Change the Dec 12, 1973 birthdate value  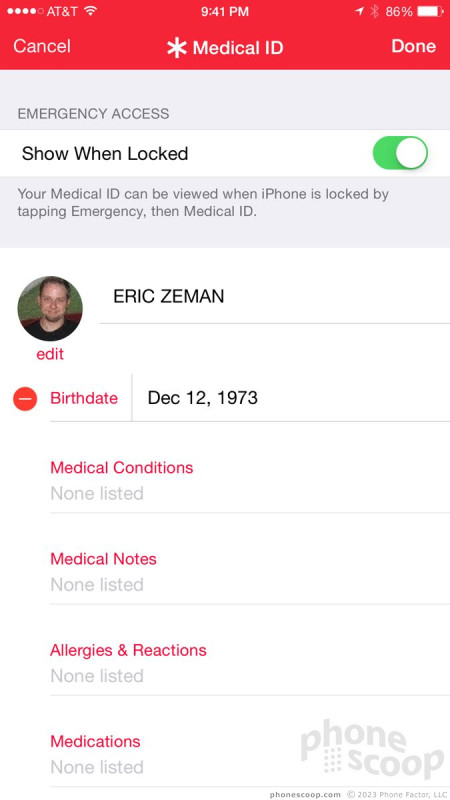(x=291, y=398)
